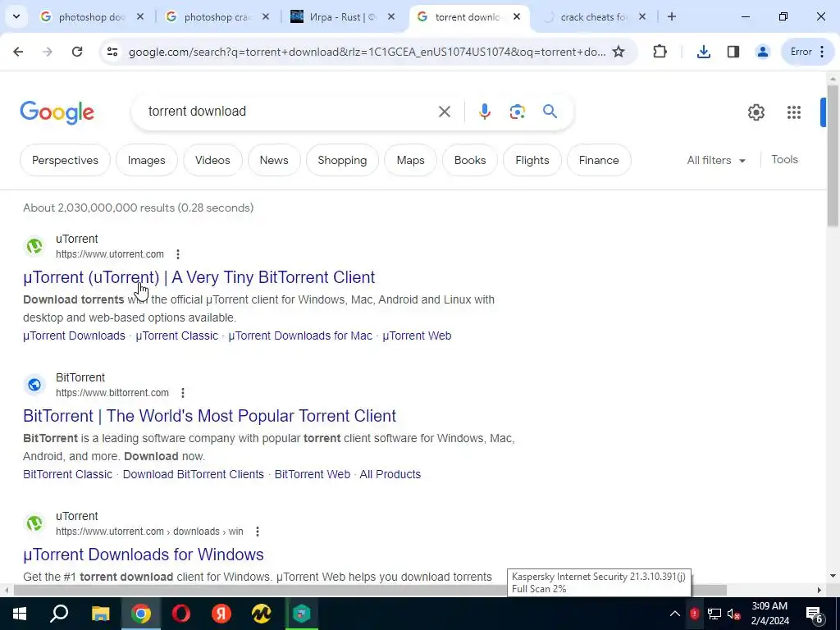This screenshot has width=840, height=630.
Task: Select the News filter
Action: pos(274,160)
